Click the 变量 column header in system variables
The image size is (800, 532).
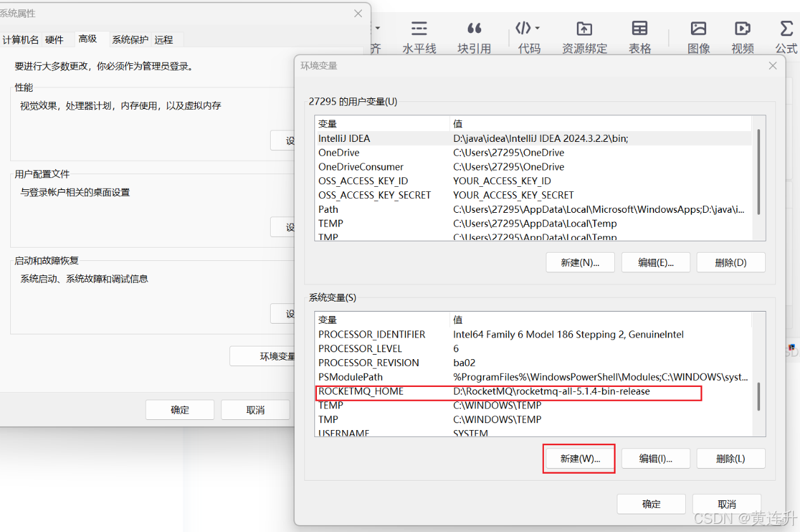point(382,320)
